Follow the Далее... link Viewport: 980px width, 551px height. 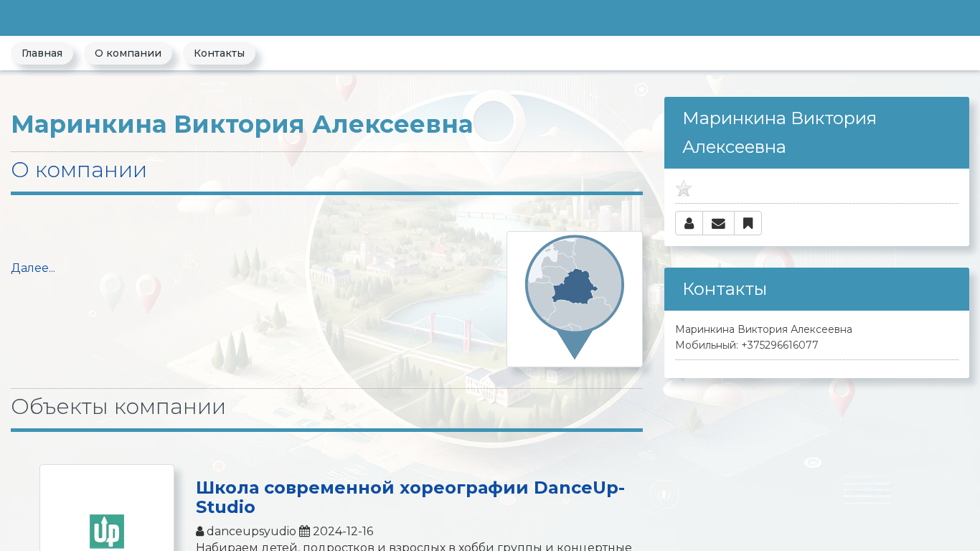coord(33,268)
